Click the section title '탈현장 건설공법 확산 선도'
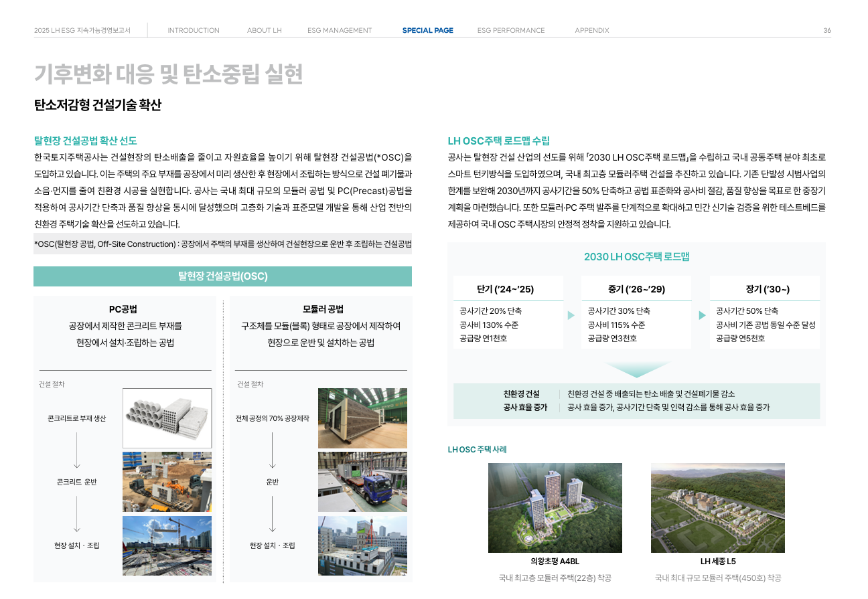Image resolution: width=868 pixels, height=599 pixels. 86,141
